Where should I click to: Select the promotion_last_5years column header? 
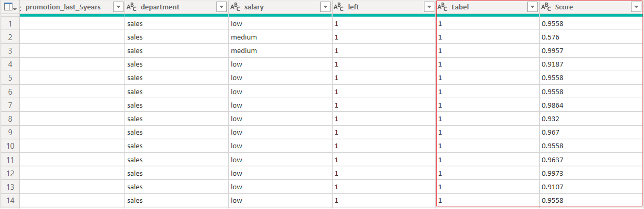pyautogui.click(x=66, y=7)
